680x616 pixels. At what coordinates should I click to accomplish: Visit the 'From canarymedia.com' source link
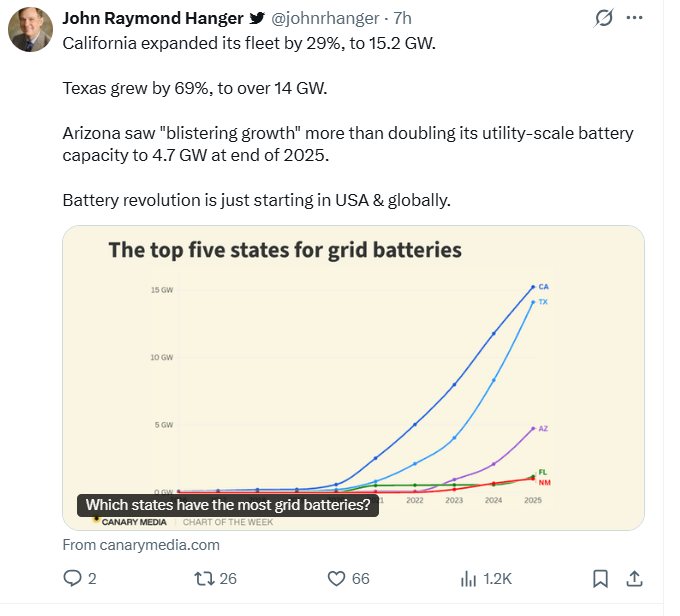(140, 545)
